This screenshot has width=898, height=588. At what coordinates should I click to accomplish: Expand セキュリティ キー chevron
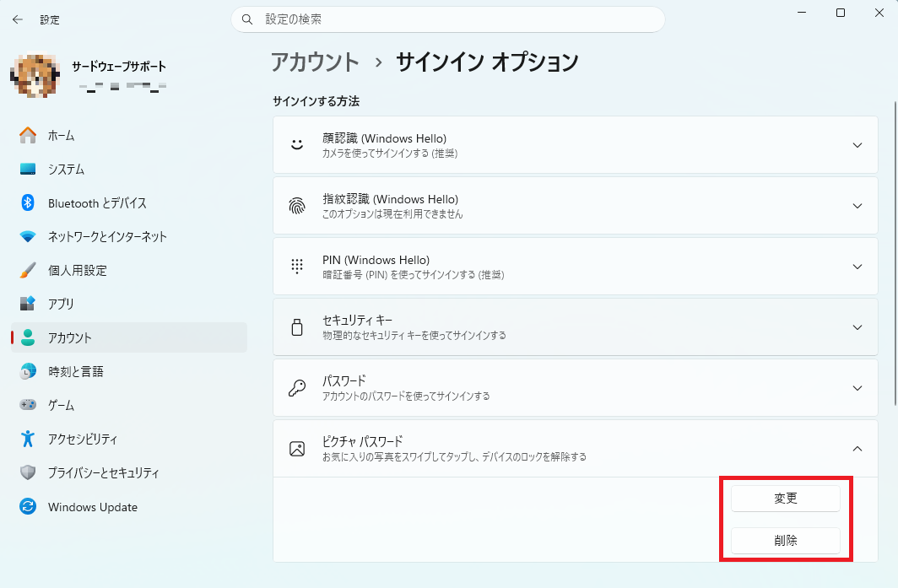pyautogui.click(x=857, y=327)
